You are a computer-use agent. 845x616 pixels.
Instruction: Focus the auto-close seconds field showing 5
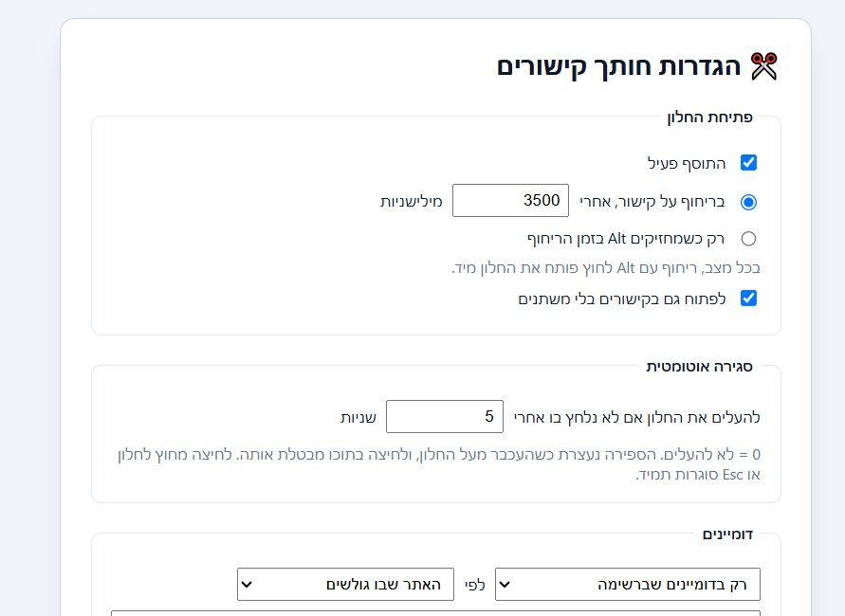click(x=445, y=416)
